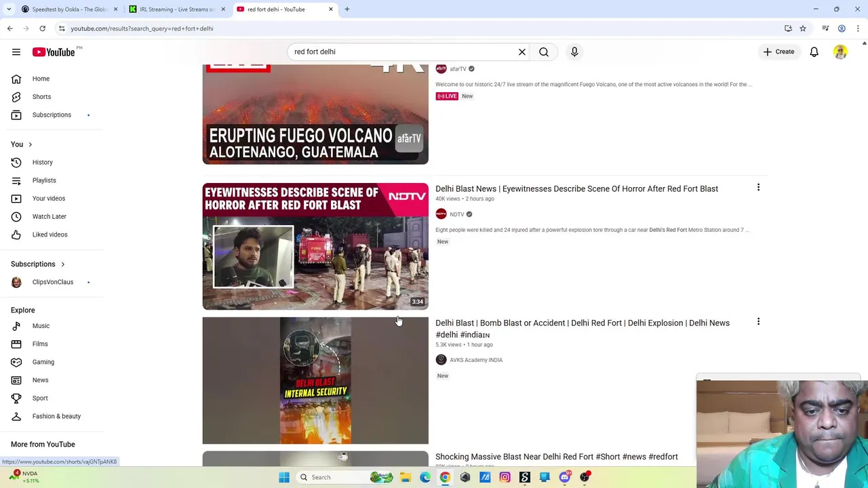Open the AVKS Academy INDIA channel
Screen dimensions: 868x488
(476, 360)
